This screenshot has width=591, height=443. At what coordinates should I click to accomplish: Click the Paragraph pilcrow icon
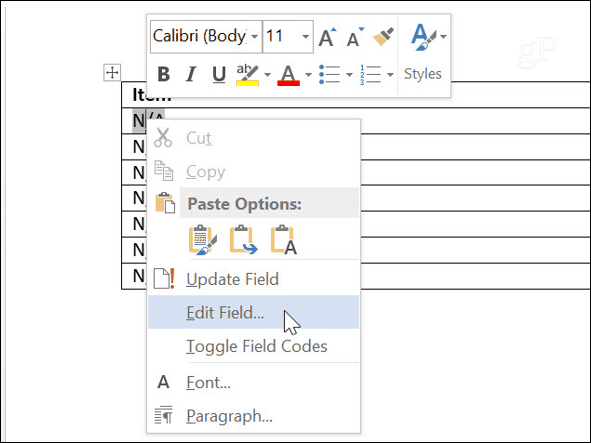pyautogui.click(x=164, y=415)
